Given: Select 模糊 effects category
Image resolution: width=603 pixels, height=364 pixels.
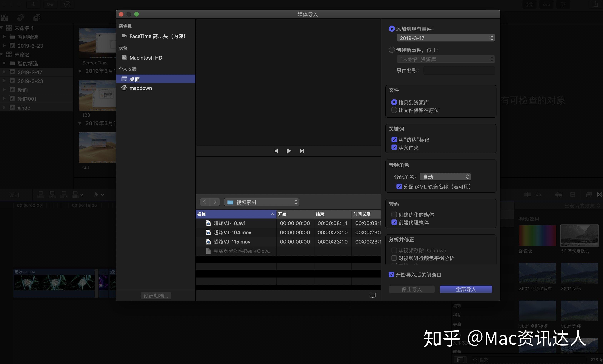Looking at the screenshot, I should click(457, 306).
